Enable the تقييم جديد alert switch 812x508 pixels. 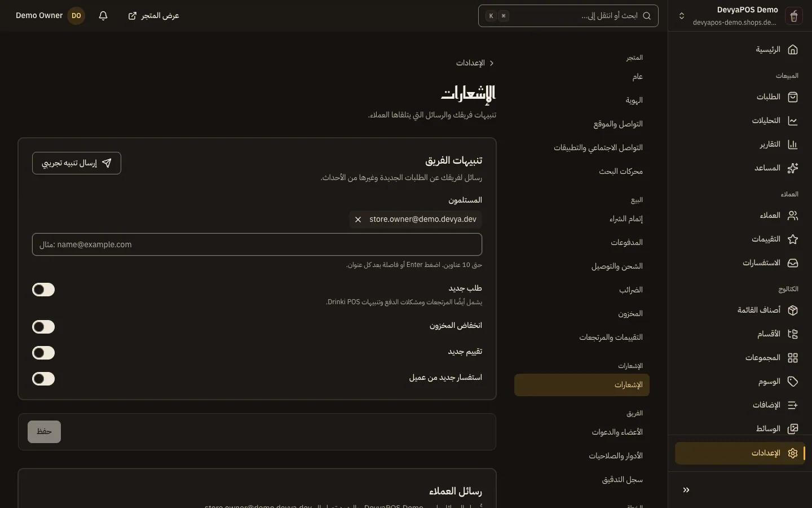43,353
